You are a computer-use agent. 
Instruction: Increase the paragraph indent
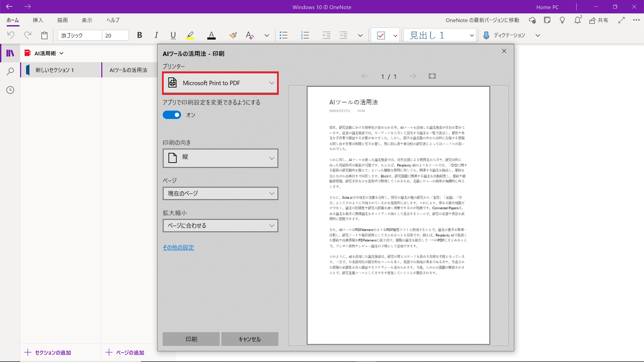coord(343,35)
